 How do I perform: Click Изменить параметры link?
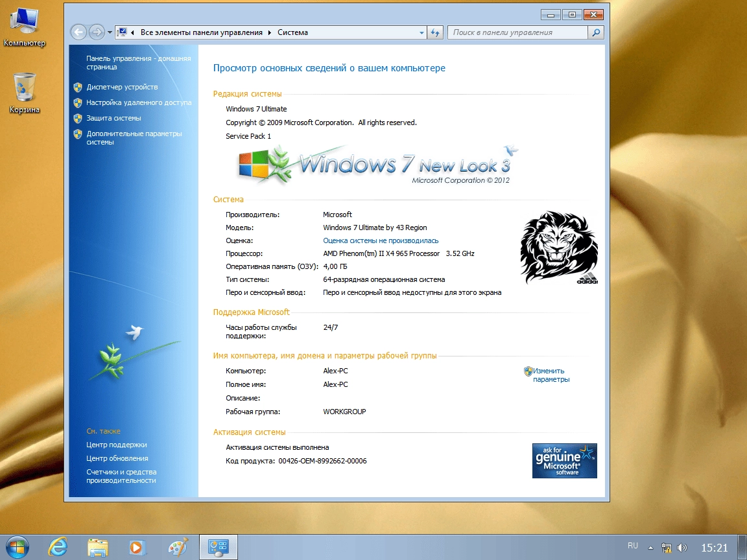pyautogui.click(x=551, y=375)
